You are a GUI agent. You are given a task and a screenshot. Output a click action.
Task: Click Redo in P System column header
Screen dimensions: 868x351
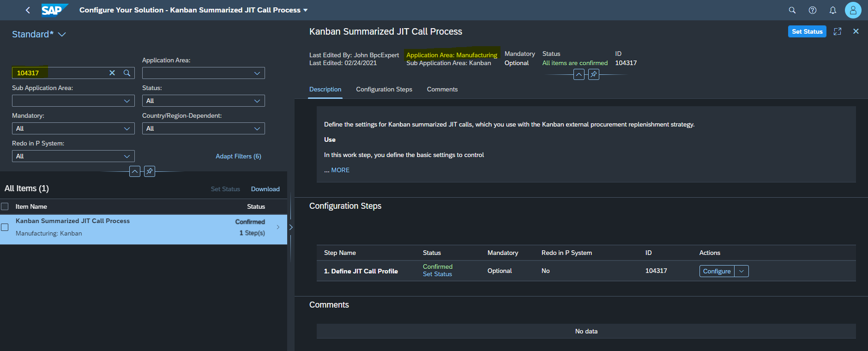567,253
